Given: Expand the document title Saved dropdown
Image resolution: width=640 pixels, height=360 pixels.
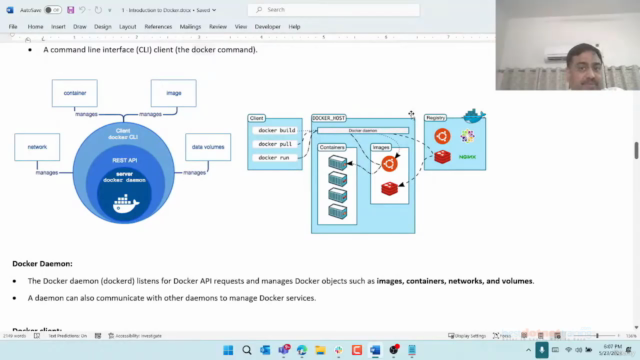Looking at the screenshot, I should [x=214, y=10].
